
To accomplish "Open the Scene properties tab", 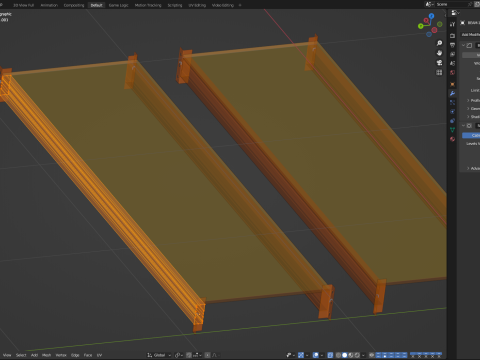I will click(x=452, y=63).
